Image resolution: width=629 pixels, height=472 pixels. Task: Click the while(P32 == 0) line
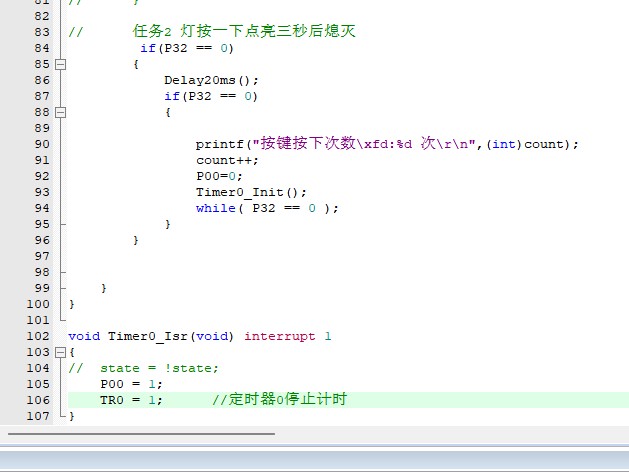point(267,208)
